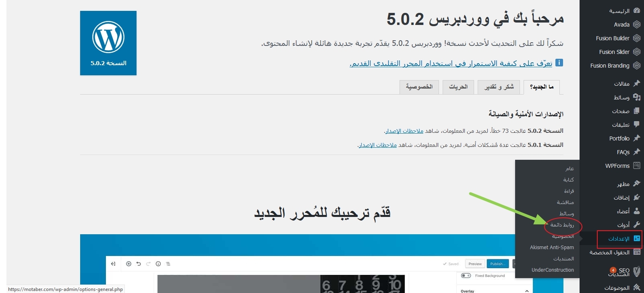The width and height of the screenshot is (644, 293).
Task: Open the وسائط media icon in main sidebar
Action: pos(636,97)
